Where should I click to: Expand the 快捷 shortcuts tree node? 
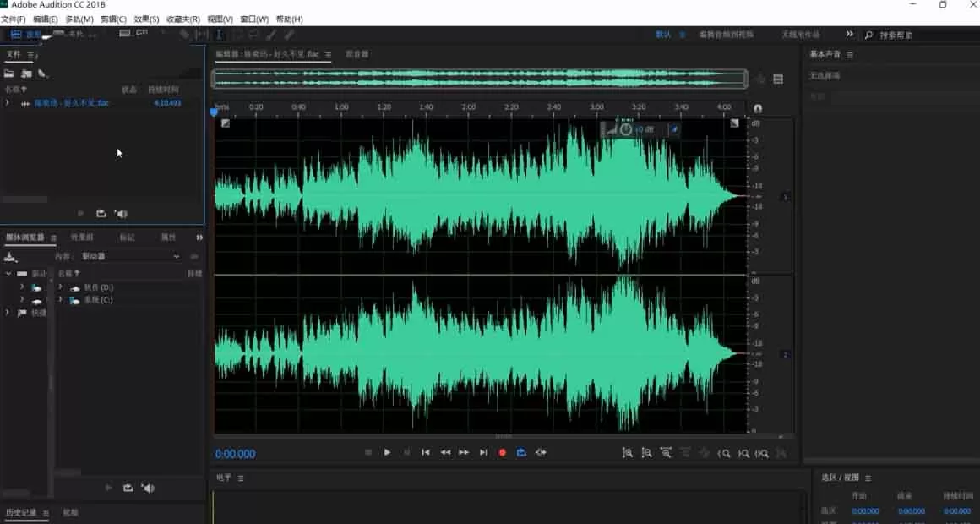click(x=8, y=312)
